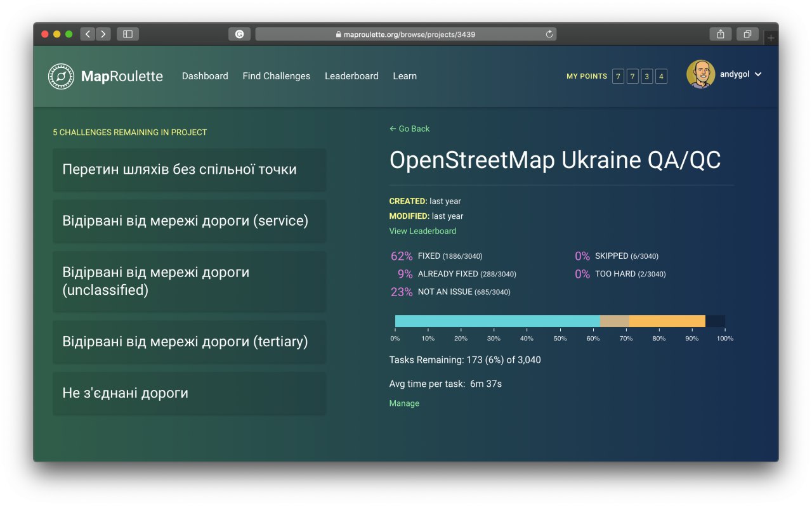Click the MapRoulette compass logo

(61, 76)
